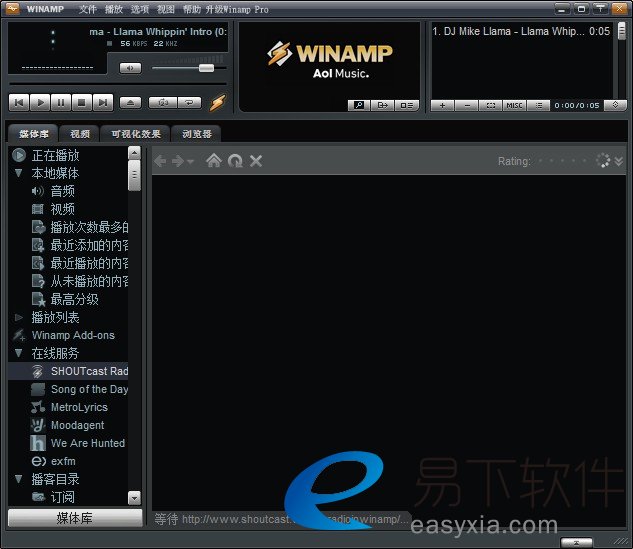Select DJ Mike Llama playlist entry
This screenshot has height=549, width=633.
point(521,31)
